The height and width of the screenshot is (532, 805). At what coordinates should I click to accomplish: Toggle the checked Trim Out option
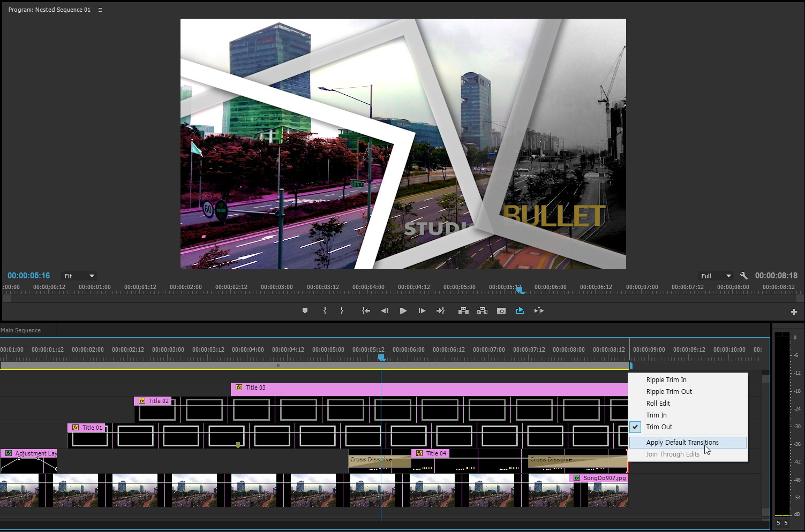coord(688,427)
